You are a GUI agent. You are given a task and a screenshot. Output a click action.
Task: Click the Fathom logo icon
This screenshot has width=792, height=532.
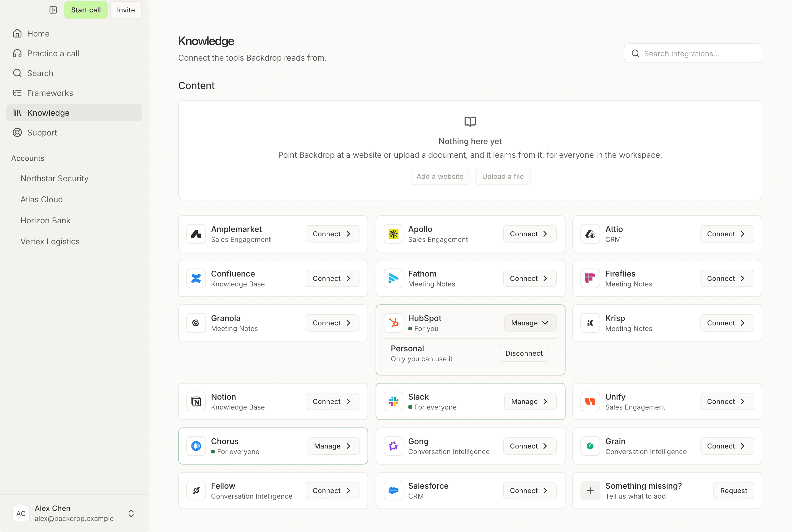click(x=393, y=278)
